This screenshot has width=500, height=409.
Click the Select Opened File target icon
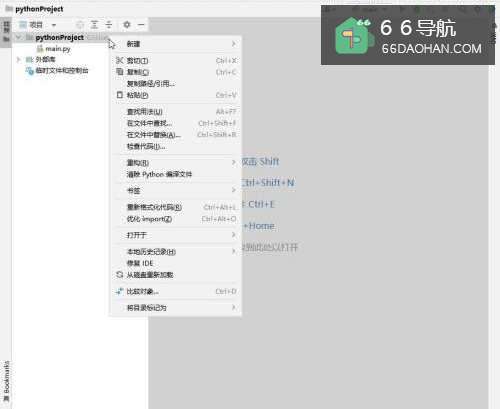(80, 25)
